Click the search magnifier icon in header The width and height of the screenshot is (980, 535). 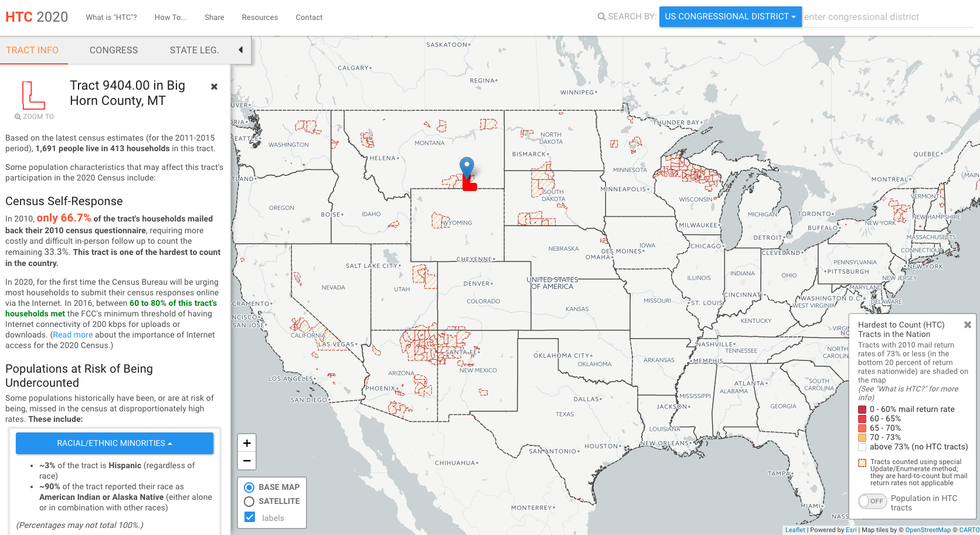(x=601, y=17)
